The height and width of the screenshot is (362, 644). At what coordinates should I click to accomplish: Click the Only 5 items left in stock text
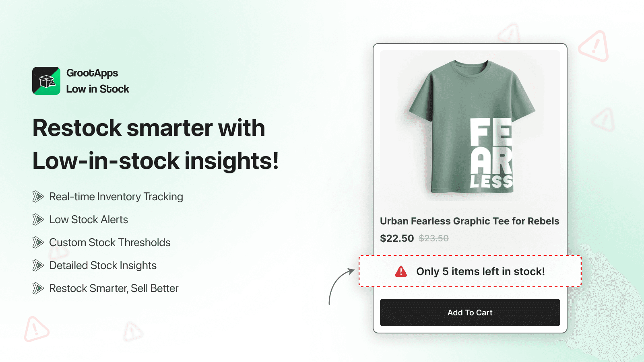[x=480, y=271]
